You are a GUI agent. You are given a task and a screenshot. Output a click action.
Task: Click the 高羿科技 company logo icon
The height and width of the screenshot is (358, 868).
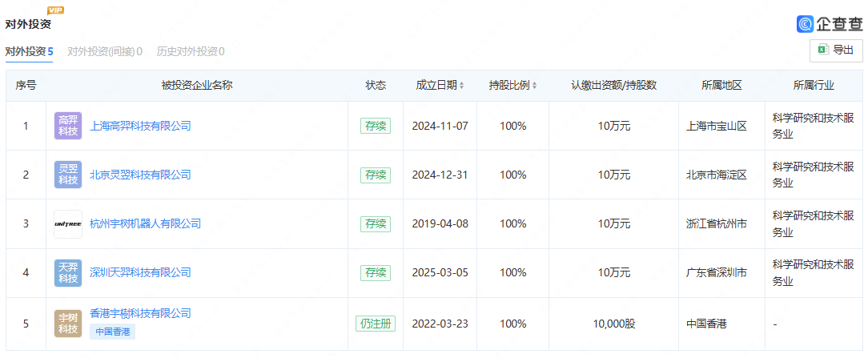[68, 126]
